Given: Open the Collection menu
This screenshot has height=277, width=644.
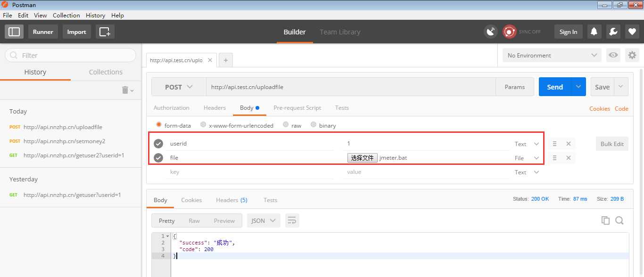Looking at the screenshot, I should pos(66,15).
